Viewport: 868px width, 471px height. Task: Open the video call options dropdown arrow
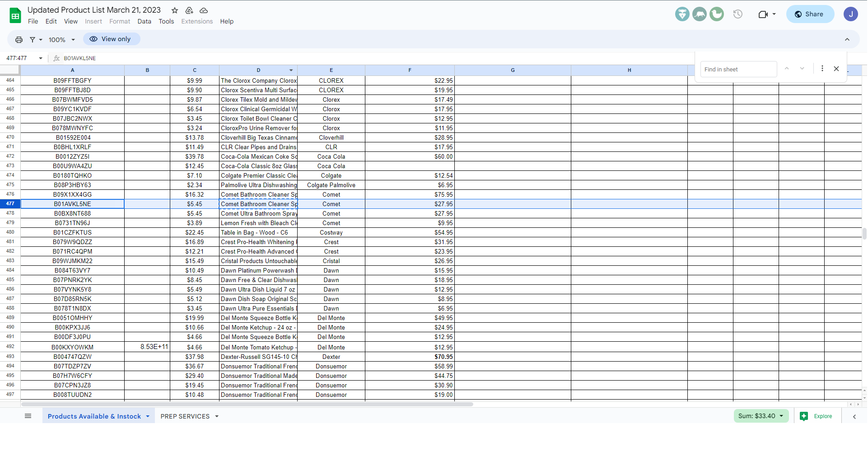774,14
